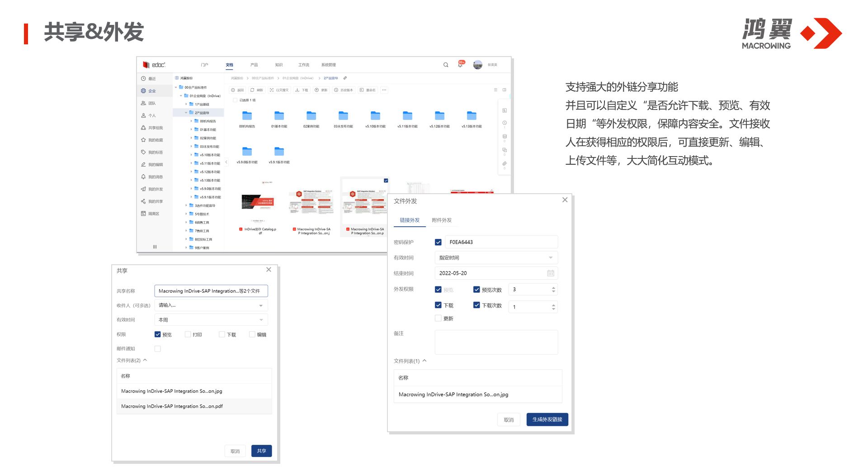
Task: Click the 生成外发链接 button
Action: [x=547, y=419]
